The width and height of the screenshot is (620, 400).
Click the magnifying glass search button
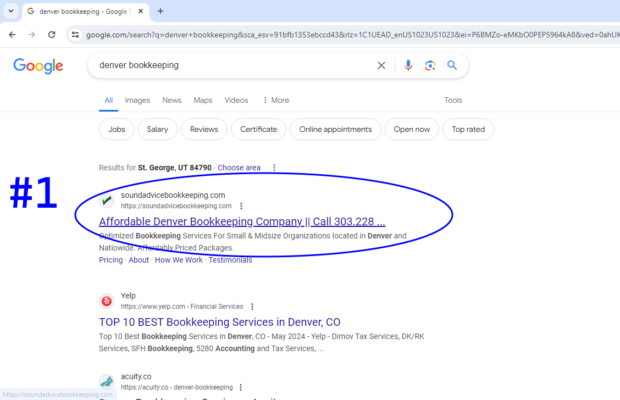coord(452,66)
